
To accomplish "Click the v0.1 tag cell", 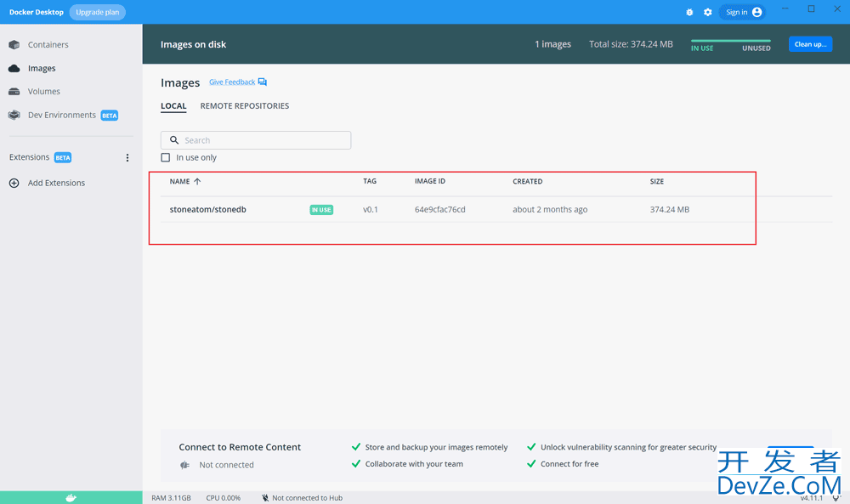I will pos(371,210).
